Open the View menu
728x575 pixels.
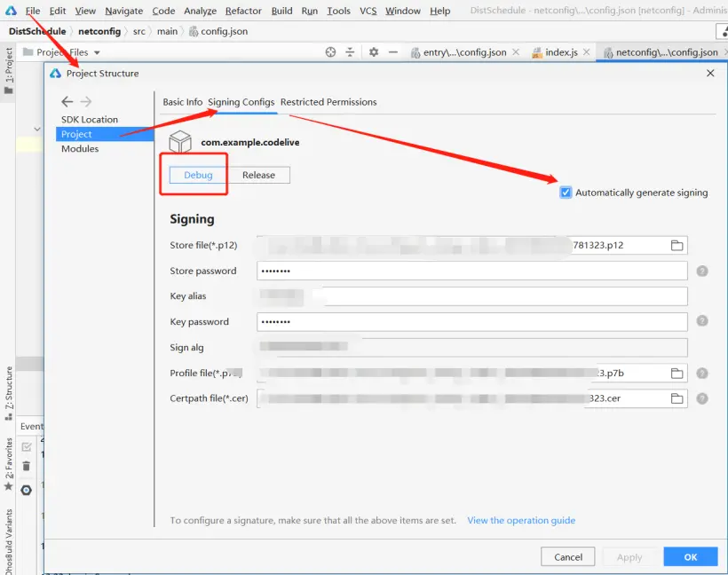click(x=85, y=11)
